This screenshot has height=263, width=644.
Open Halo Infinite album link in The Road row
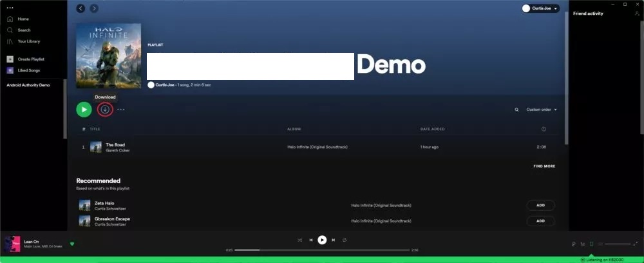317,147
